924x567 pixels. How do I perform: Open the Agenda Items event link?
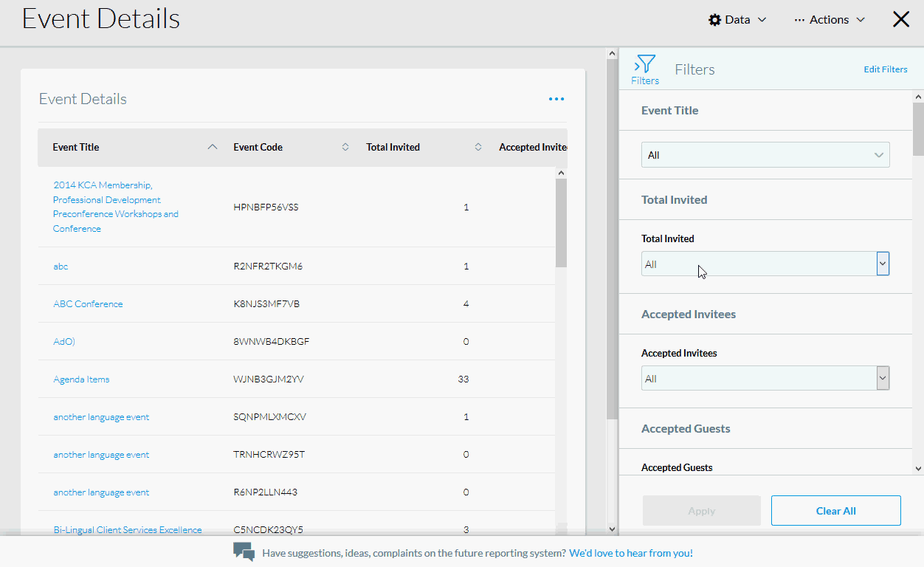click(x=81, y=379)
